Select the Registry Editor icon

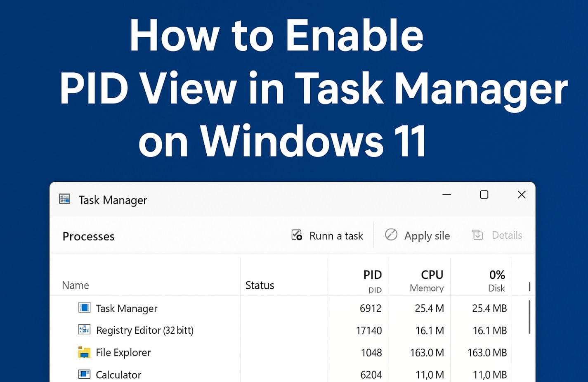pyautogui.click(x=84, y=330)
